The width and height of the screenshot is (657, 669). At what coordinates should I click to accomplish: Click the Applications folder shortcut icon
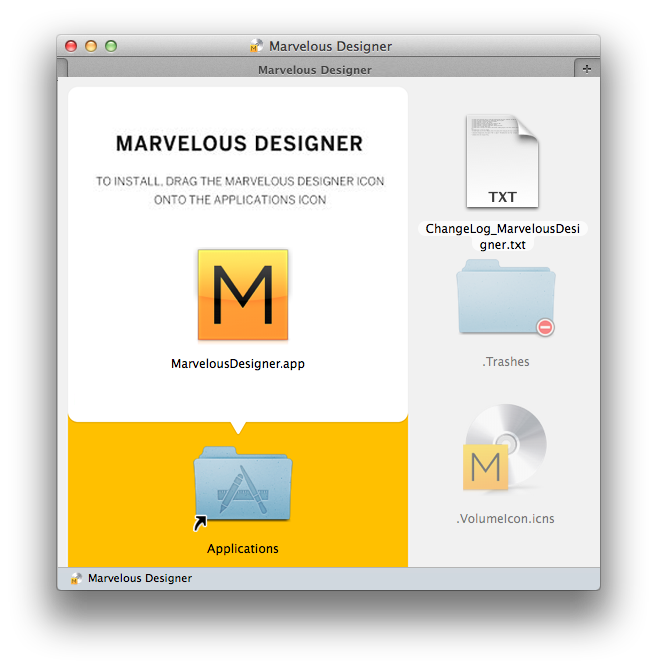243,485
